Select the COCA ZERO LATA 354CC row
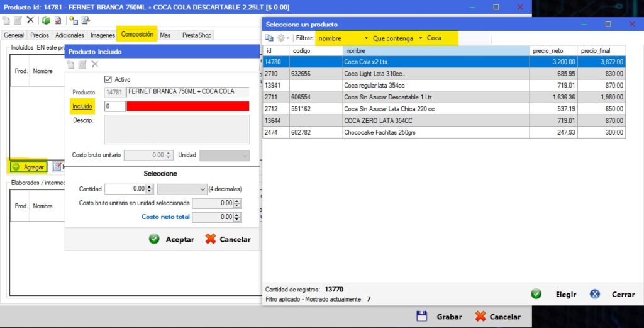 point(444,120)
